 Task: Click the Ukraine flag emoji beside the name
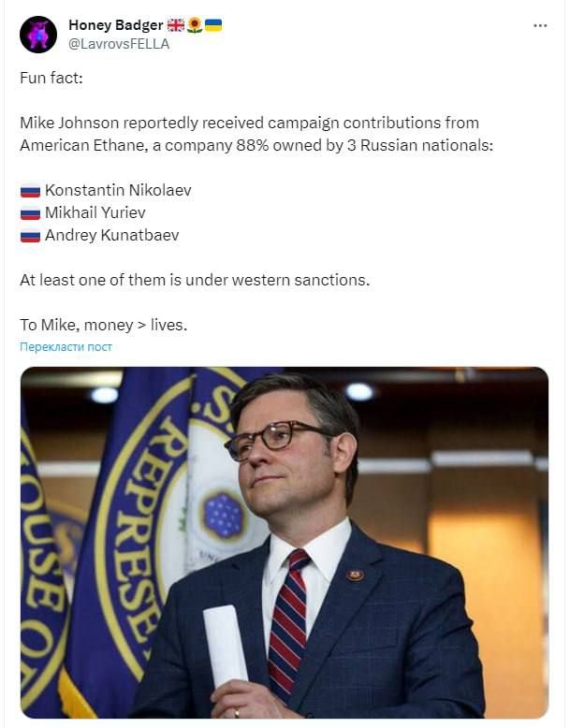coord(213,25)
